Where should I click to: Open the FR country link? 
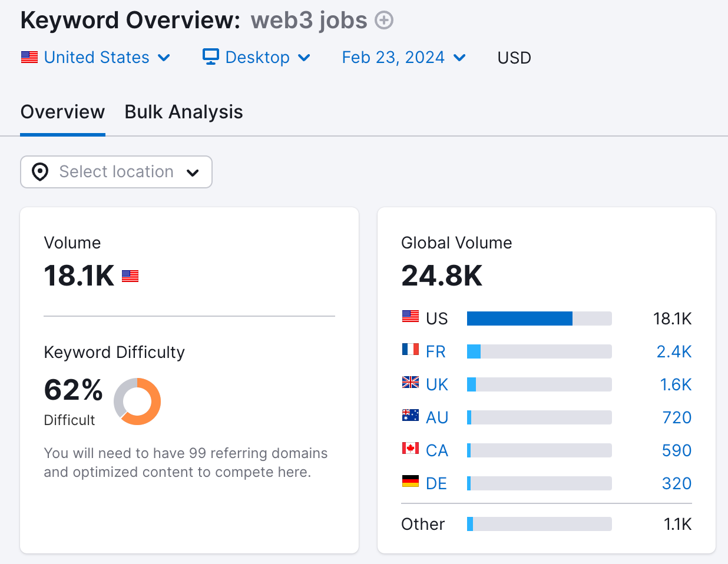tap(436, 351)
